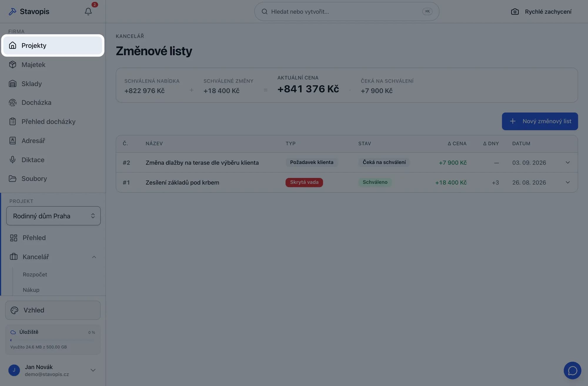Click the Přehled dashboard grid icon

click(x=14, y=238)
